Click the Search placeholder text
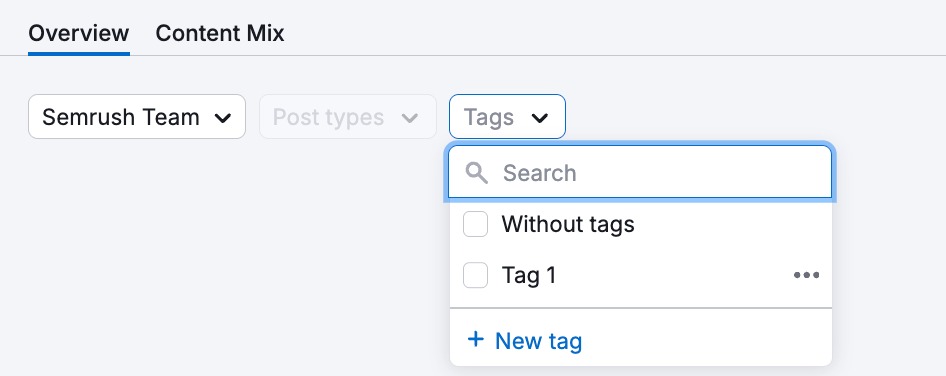This screenshot has width=946, height=376. point(539,173)
